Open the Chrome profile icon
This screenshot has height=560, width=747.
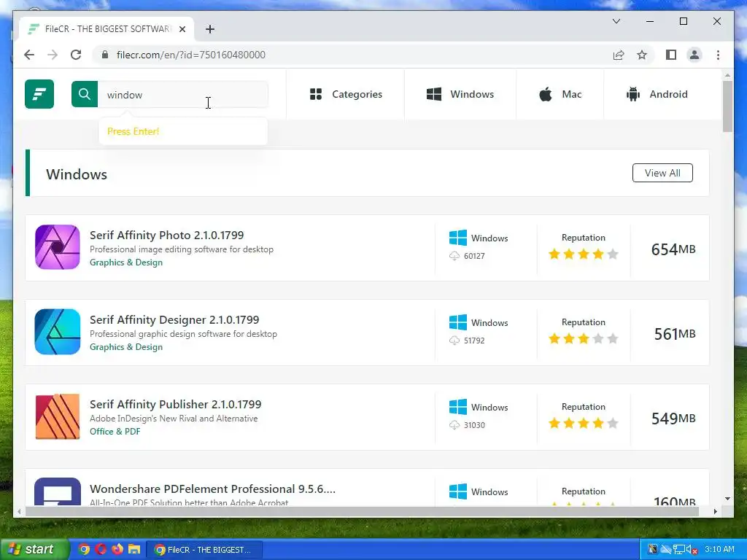pos(694,55)
